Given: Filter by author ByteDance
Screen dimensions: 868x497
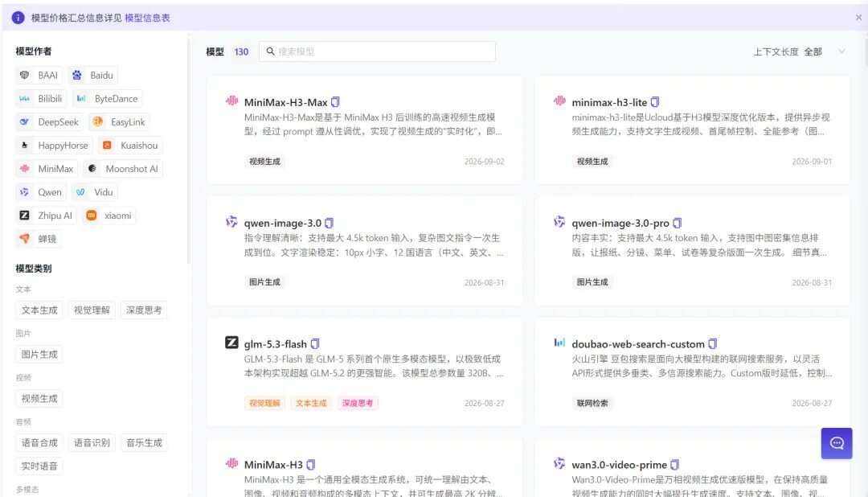Looking at the screenshot, I should coord(107,99).
